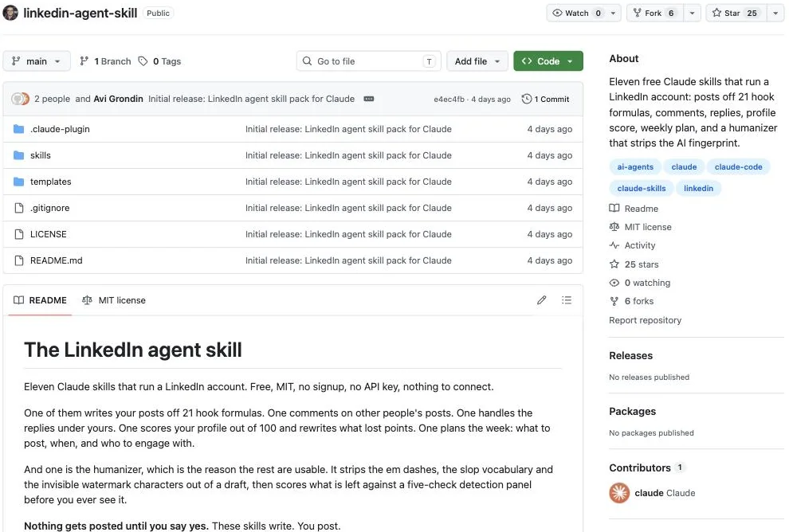Open the LICENSE file

coord(49,234)
